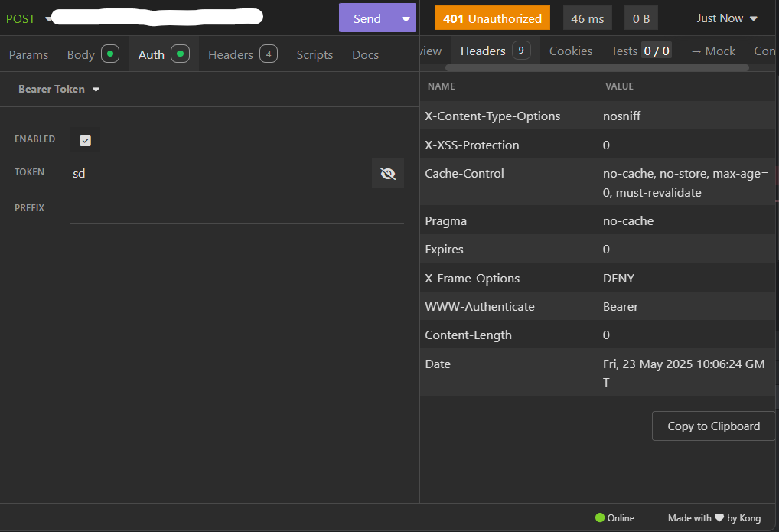Click the DENY header value
This screenshot has width=779, height=532.
pos(618,278)
